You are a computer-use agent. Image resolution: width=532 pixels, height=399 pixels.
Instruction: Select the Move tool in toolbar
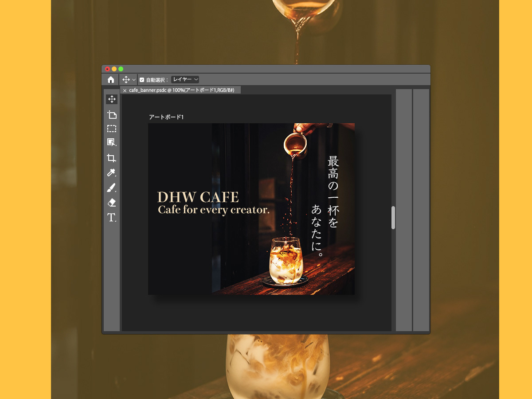tap(112, 99)
